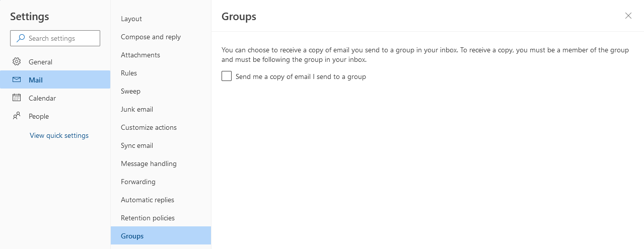Open Forwarding settings
This screenshot has width=644, height=249.
click(138, 182)
